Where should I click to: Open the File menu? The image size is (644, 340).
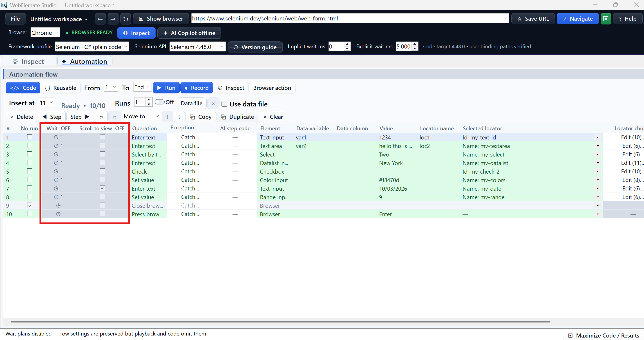point(15,19)
